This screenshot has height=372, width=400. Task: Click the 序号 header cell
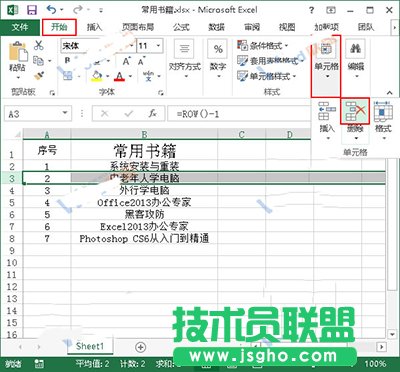47,151
